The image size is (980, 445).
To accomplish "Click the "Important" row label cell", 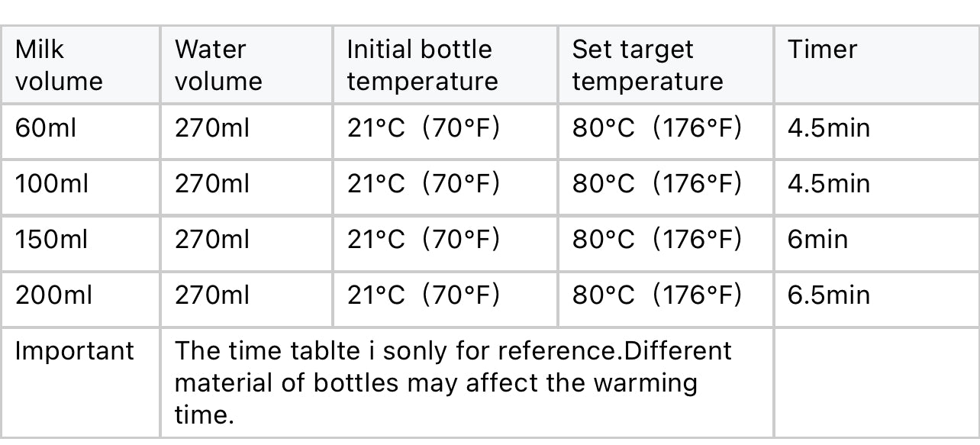I will 74,351.
